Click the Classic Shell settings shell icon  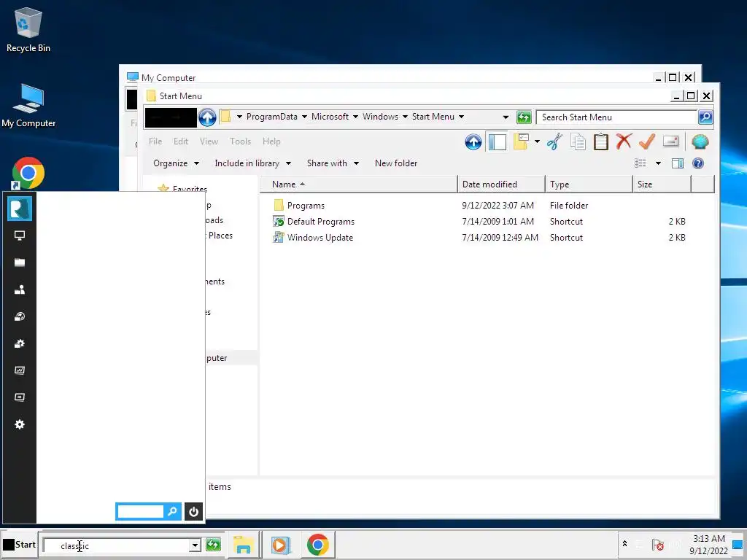700,142
